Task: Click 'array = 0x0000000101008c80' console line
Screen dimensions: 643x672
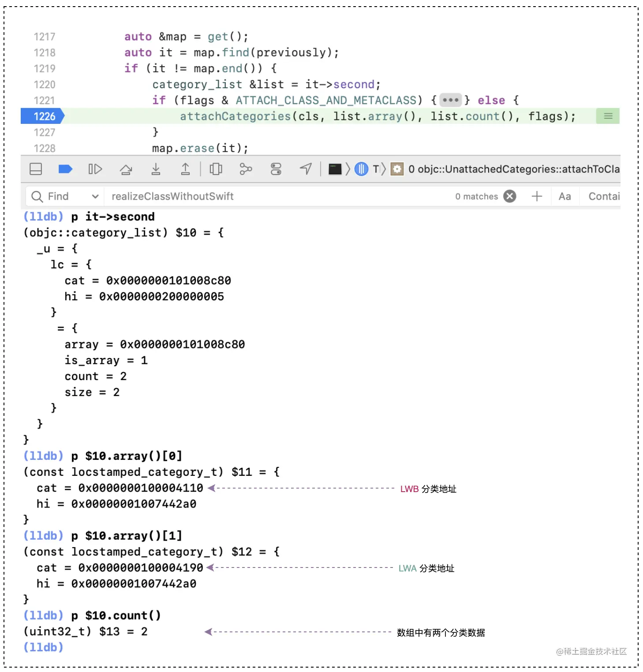Action: (154, 344)
